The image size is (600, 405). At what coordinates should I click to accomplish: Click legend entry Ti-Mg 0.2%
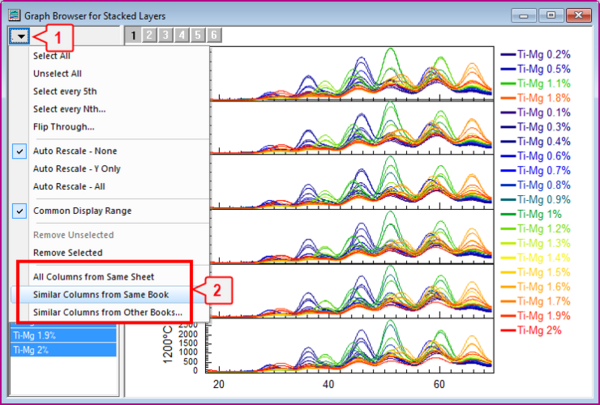(535, 54)
